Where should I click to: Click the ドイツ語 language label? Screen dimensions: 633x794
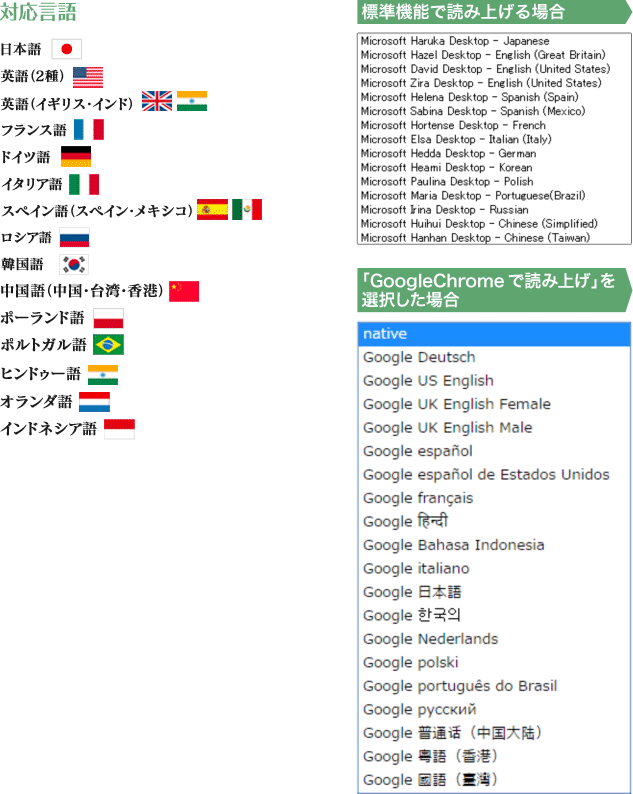click(25, 157)
